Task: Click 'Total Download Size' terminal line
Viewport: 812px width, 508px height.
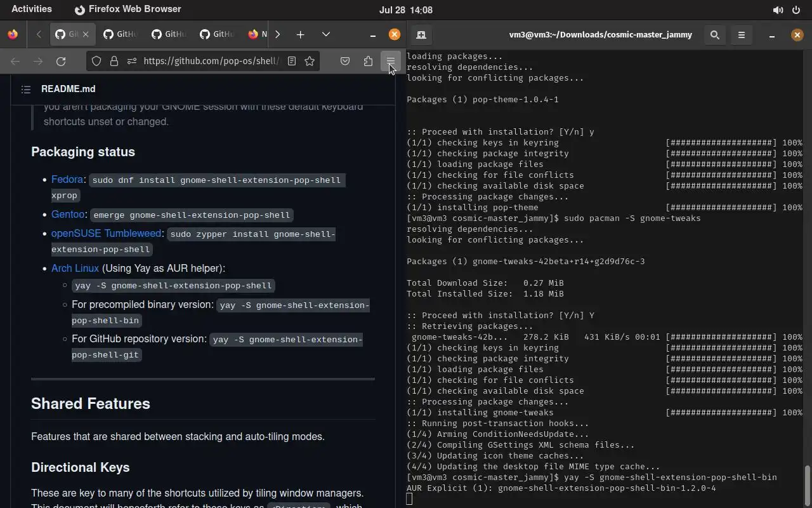Action: 485,283
